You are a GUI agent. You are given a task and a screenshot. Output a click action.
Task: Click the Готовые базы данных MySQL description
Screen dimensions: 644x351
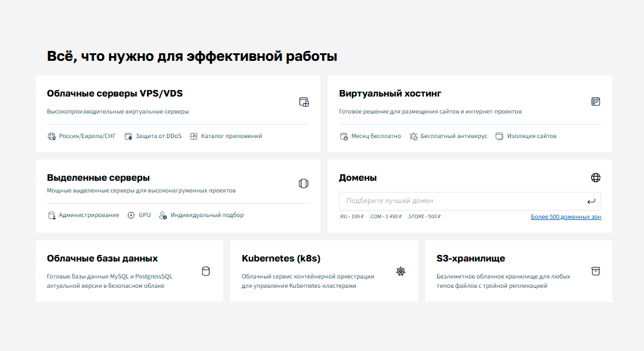click(109, 281)
